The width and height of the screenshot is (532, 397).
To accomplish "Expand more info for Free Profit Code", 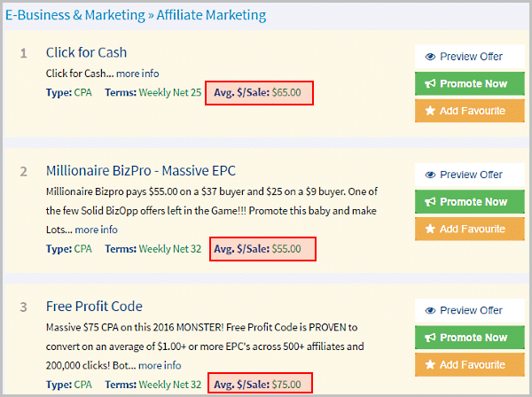I will tap(160, 365).
